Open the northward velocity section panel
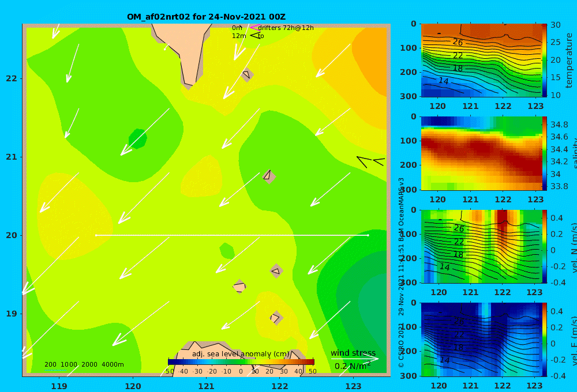Viewport: 577px width, 392px height. (x=482, y=246)
